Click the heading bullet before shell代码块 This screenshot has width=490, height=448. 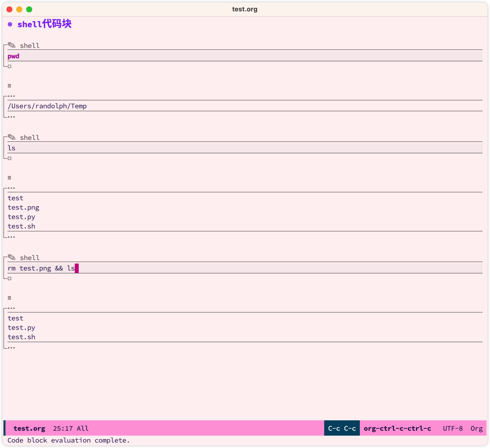coord(10,24)
